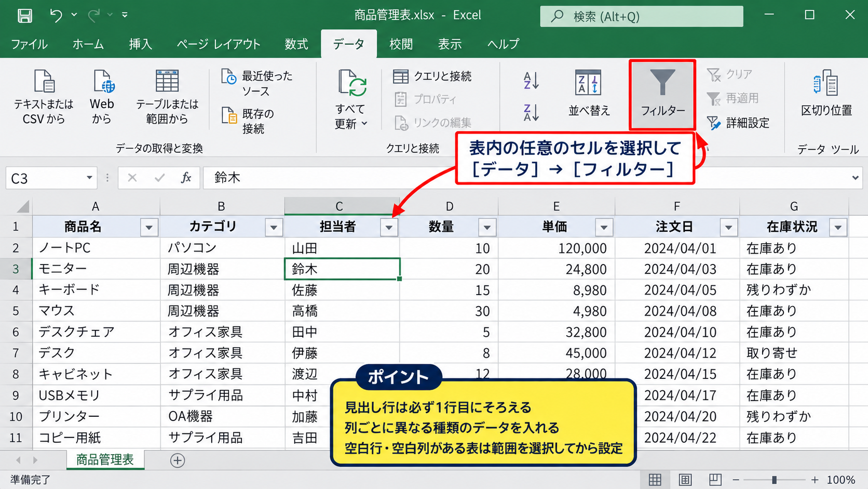The height and width of the screenshot is (489, 868).
Task: Open the custom Sort dialog
Action: pyautogui.click(x=589, y=94)
